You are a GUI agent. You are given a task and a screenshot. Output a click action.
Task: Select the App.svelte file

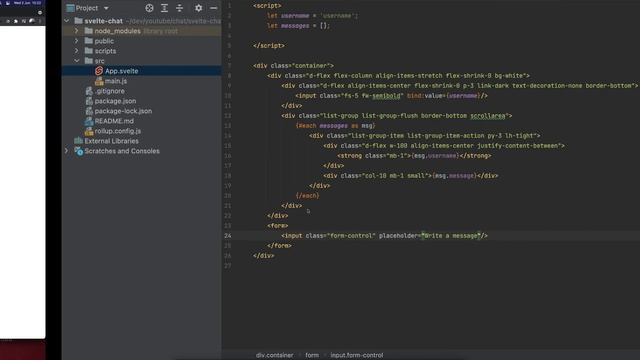[122, 71]
